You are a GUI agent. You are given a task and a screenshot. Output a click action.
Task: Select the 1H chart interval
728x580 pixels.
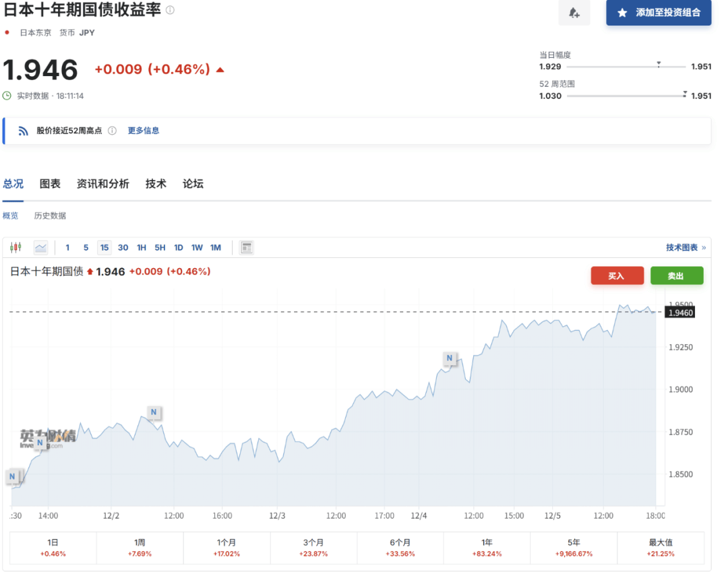tap(142, 247)
